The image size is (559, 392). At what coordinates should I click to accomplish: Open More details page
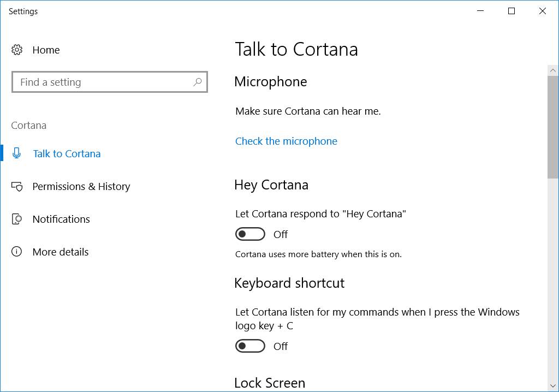coord(61,252)
